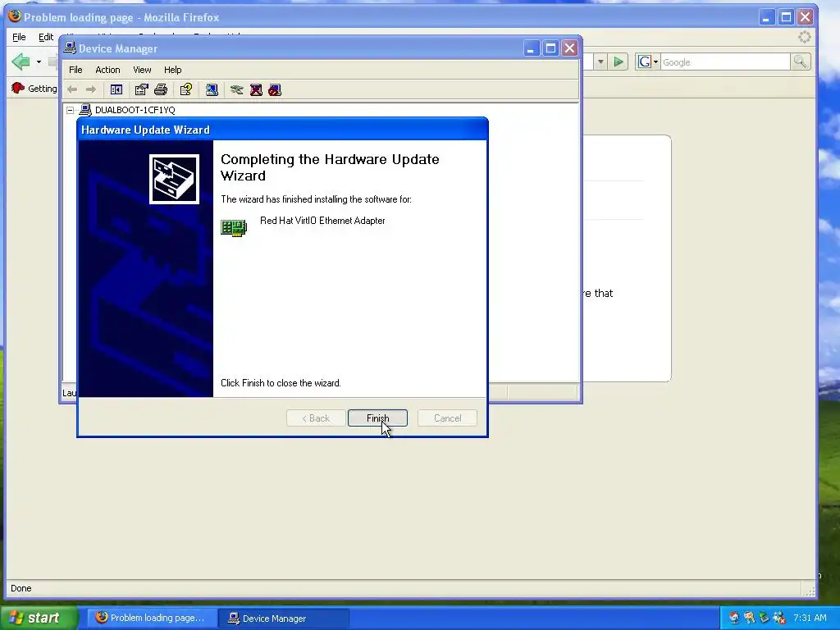Click the Google search input field
The width and height of the screenshot is (840, 630).
coord(725,62)
